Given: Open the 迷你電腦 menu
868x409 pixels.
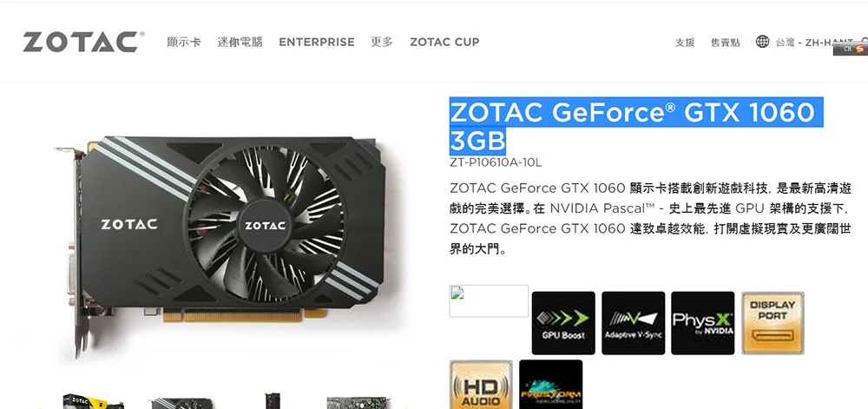Looking at the screenshot, I should [240, 42].
